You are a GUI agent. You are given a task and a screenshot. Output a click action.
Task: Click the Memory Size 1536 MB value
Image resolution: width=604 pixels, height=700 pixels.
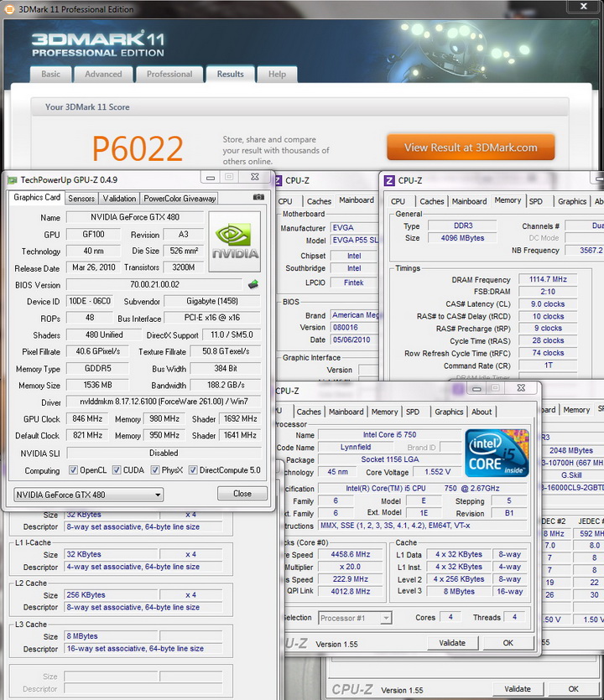(x=98, y=385)
